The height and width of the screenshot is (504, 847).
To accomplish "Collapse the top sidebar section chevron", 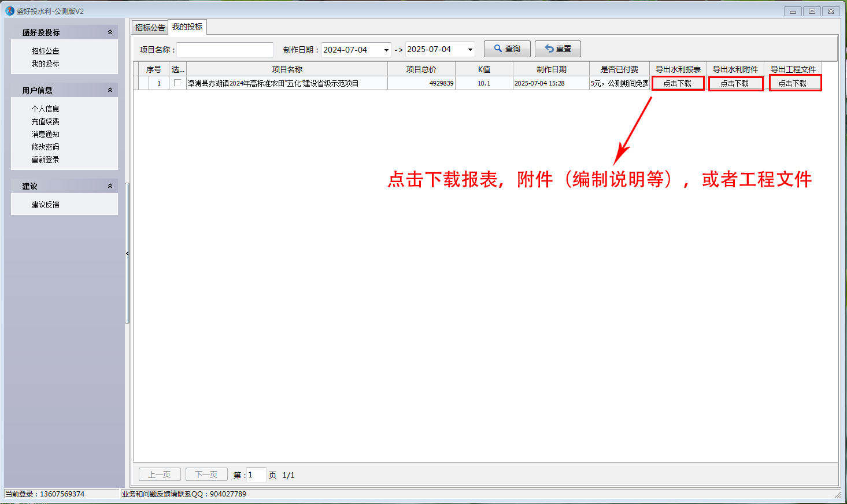I will pos(110,32).
